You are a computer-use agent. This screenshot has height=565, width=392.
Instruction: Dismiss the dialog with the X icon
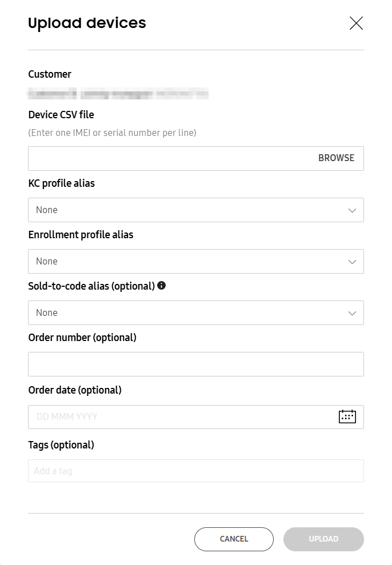click(x=356, y=23)
